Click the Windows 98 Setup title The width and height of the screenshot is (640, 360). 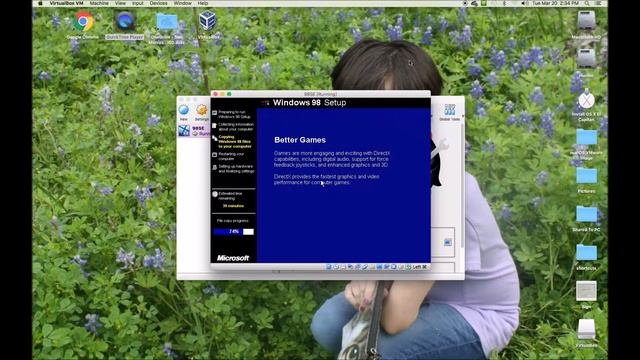pyautogui.click(x=309, y=103)
